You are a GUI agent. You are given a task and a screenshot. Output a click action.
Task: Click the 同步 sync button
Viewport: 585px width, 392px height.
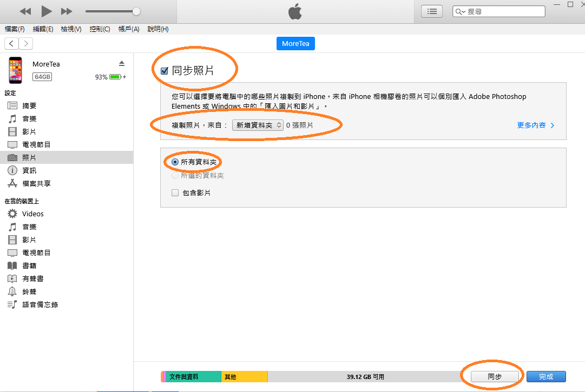[495, 377]
